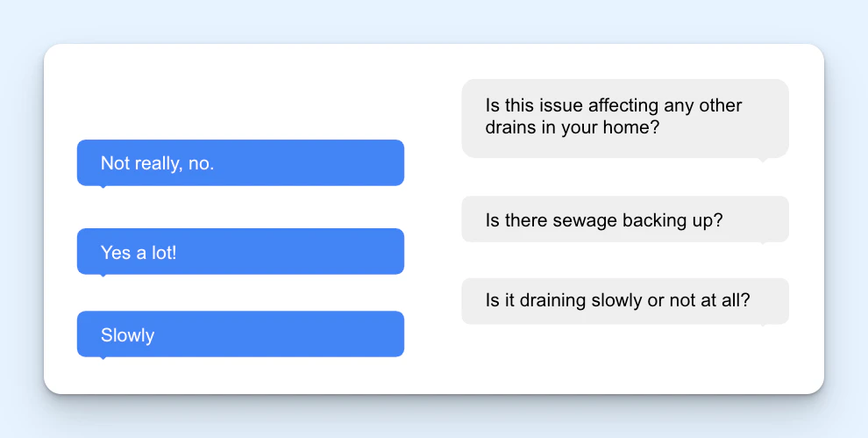868x438 pixels.
Task: Click the "Is there sewage backing up?" bubble
Action: 624,219
